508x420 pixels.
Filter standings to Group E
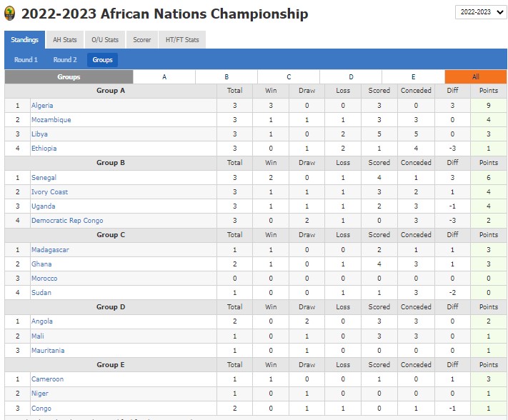tap(413, 77)
